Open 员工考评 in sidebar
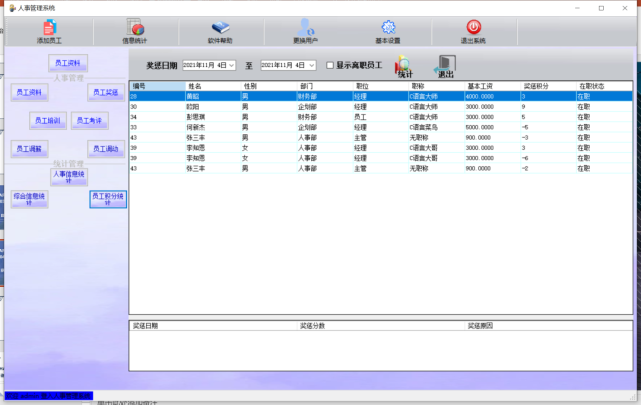The image size is (641, 405). point(89,121)
